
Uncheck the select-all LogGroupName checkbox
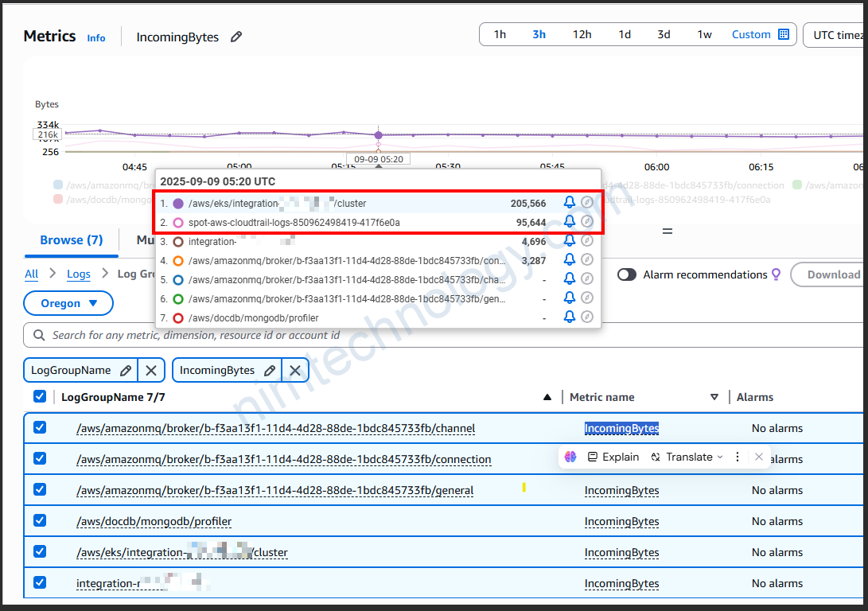point(40,396)
